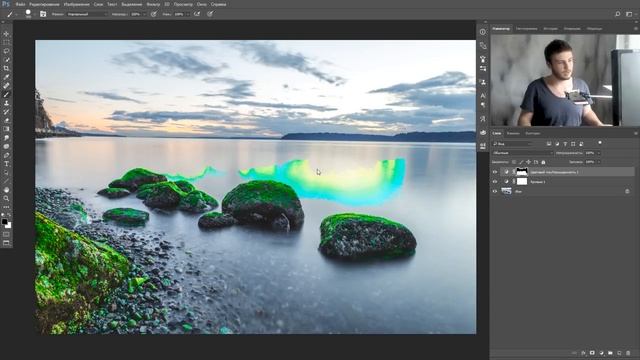Select the Quick Selection tool

(6, 60)
